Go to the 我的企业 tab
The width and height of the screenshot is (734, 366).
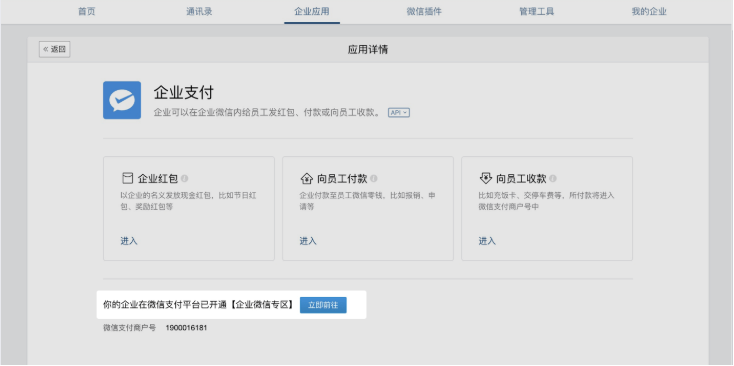(649, 12)
